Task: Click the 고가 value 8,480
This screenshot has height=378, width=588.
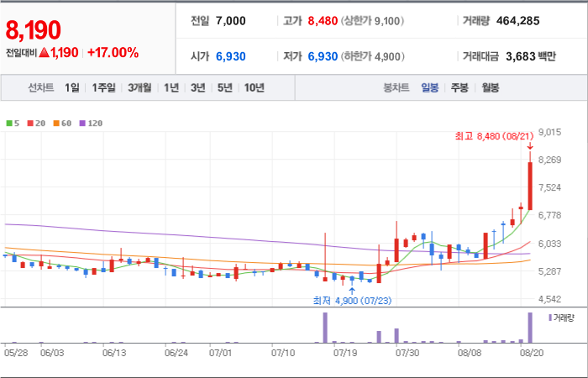Action: click(323, 21)
